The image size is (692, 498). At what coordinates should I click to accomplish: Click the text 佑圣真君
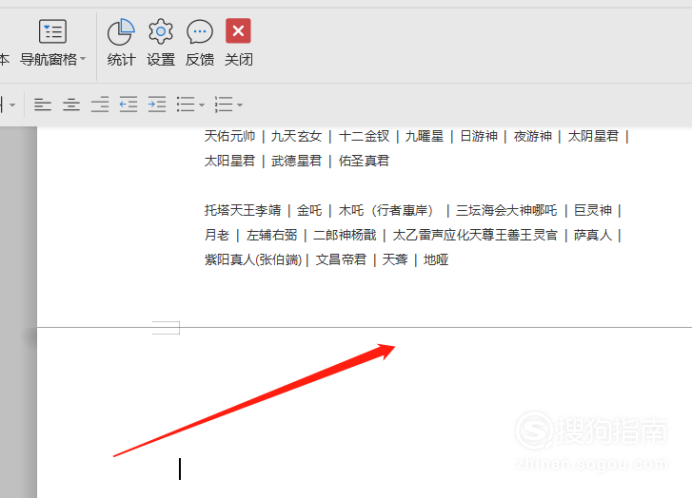364,161
